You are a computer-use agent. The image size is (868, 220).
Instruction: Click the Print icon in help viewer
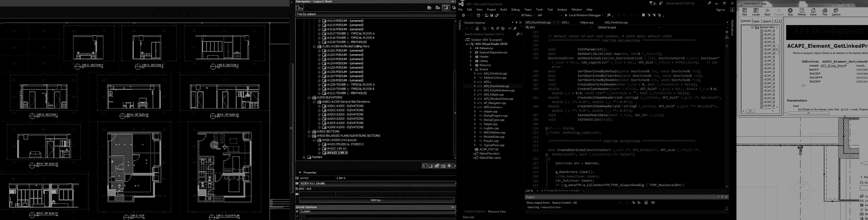(x=825, y=12)
